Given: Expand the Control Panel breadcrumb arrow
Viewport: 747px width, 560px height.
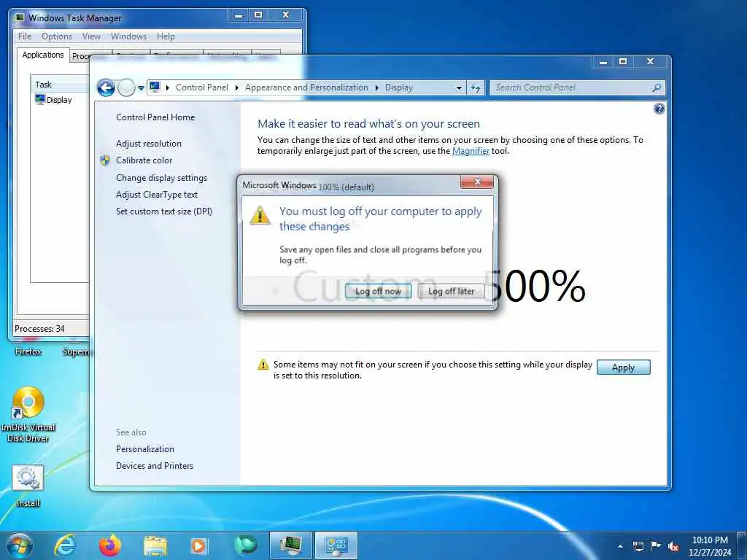Looking at the screenshot, I should point(236,87).
